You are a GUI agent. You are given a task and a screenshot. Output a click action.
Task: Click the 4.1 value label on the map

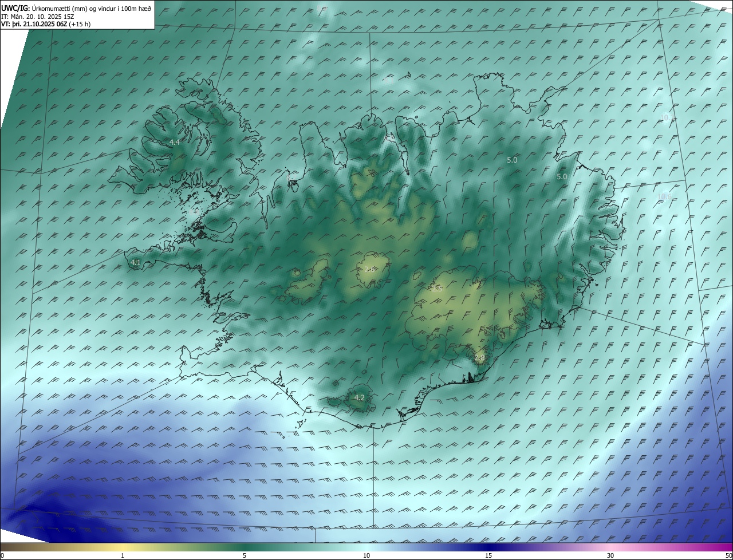pyautogui.click(x=136, y=262)
